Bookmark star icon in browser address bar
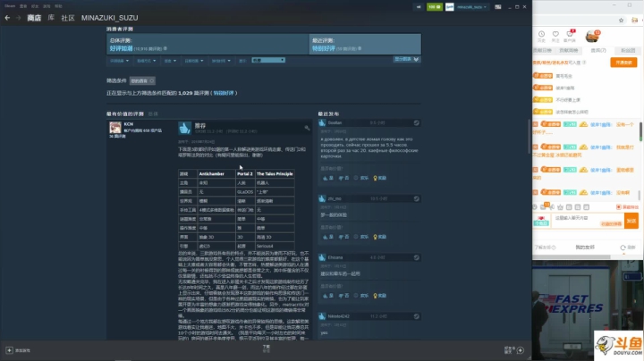This screenshot has height=361, width=644. pos(621,20)
